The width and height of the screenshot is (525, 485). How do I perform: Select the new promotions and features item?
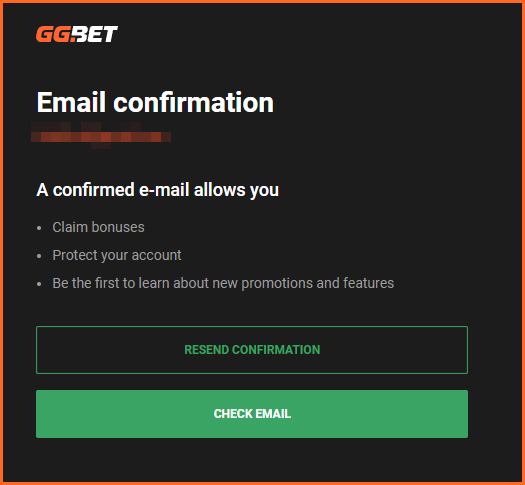pos(223,283)
